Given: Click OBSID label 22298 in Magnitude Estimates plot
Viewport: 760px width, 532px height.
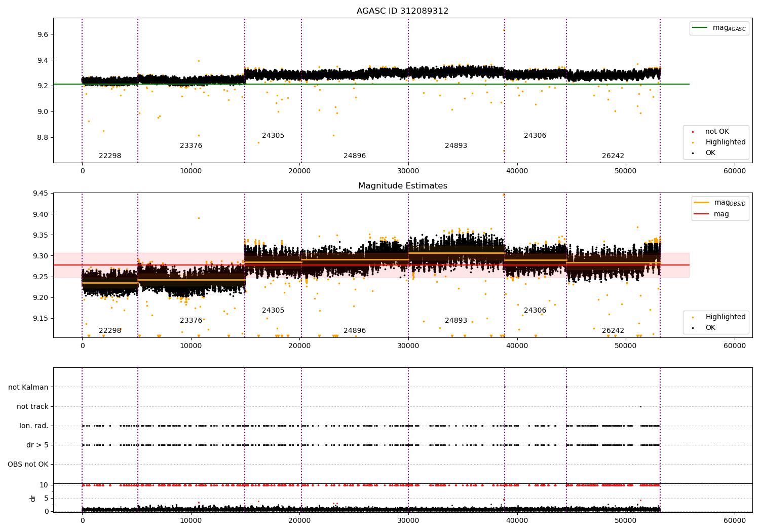Looking at the screenshot, I should [110, 331].
